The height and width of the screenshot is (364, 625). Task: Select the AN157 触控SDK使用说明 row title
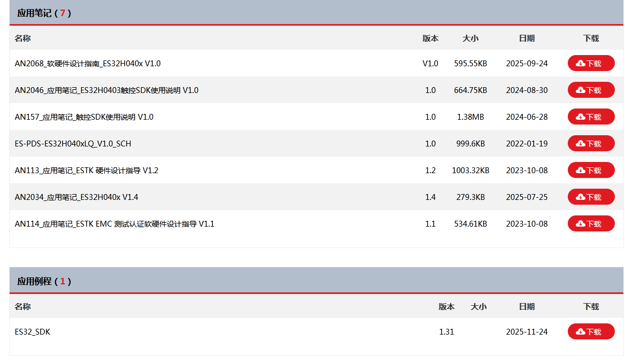click(83, 116)
